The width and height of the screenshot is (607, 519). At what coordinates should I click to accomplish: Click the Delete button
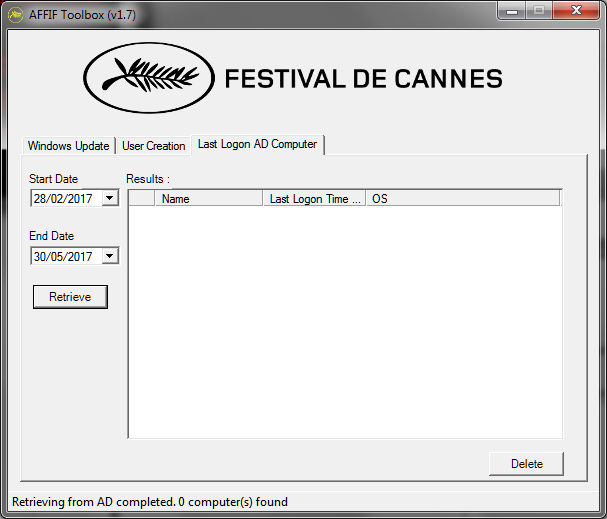coord(526,464)
